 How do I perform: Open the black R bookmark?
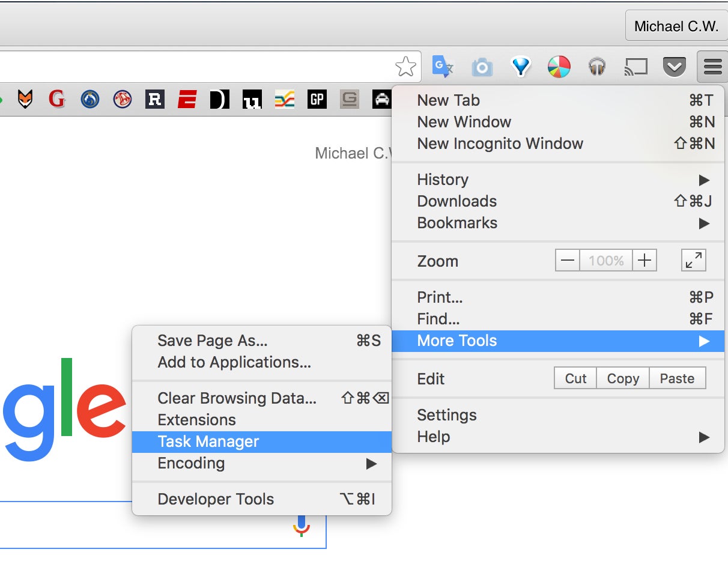pos(155,99)
